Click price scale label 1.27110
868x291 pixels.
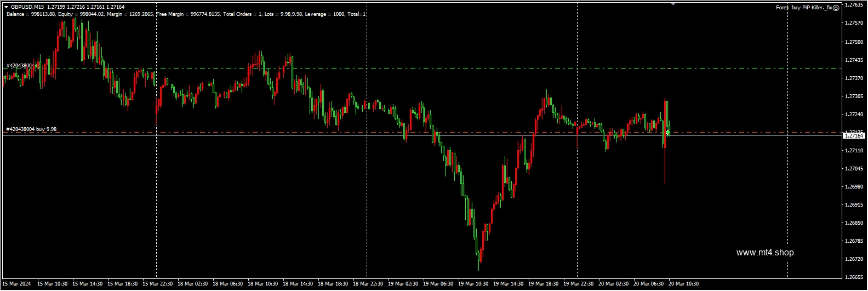coord(854,150)
